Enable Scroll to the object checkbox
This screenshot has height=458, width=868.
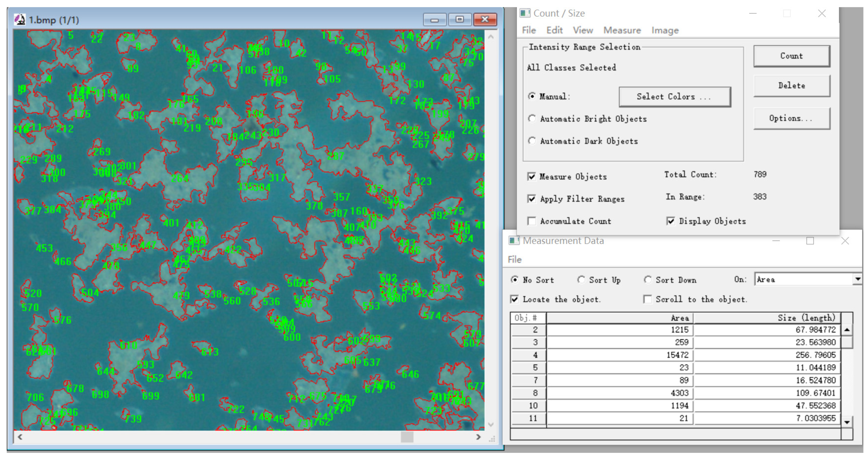pyautogui.click(x=647, y=299)
